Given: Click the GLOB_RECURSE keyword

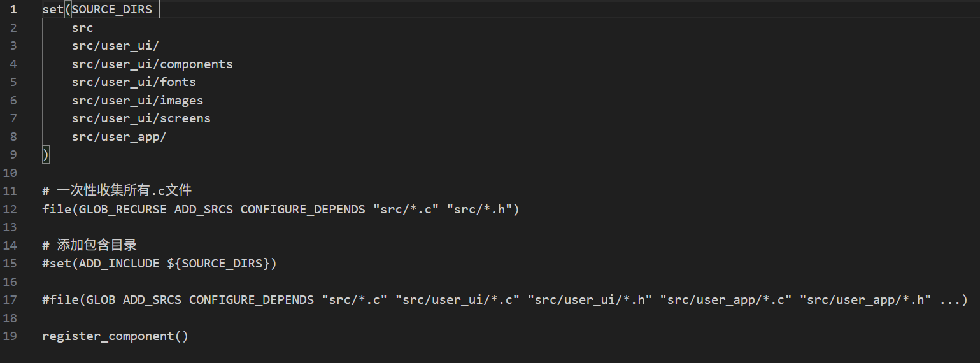Looking at the screenshot, I should [x=123, y=209].
